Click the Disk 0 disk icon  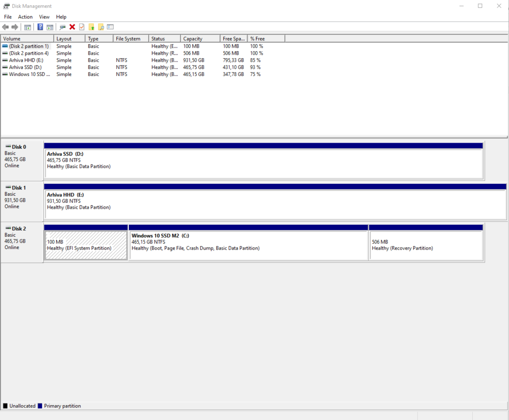(8, 147)
